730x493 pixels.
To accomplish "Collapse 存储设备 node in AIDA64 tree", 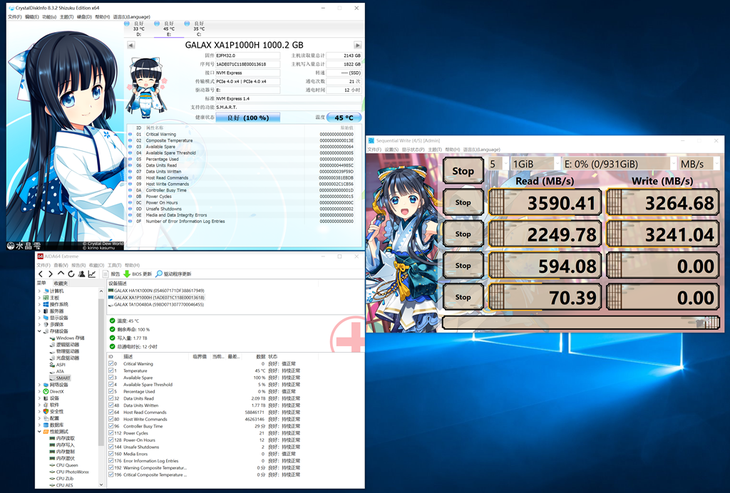I will [39, 331].
